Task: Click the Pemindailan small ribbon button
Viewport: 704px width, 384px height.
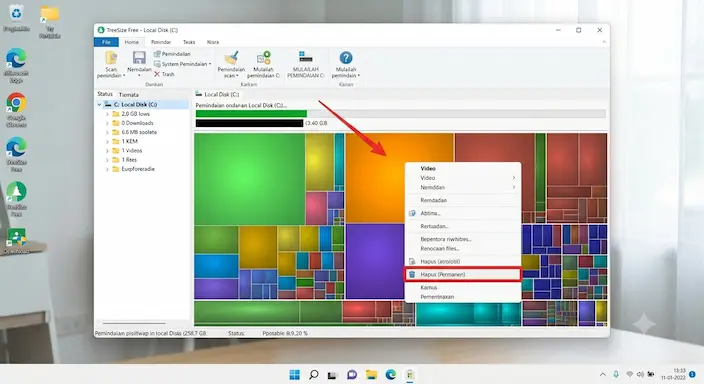Action: pos(172,54)
